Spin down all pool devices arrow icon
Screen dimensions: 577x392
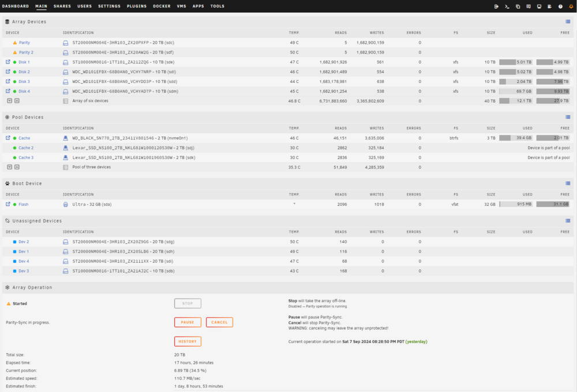point(10,167)
